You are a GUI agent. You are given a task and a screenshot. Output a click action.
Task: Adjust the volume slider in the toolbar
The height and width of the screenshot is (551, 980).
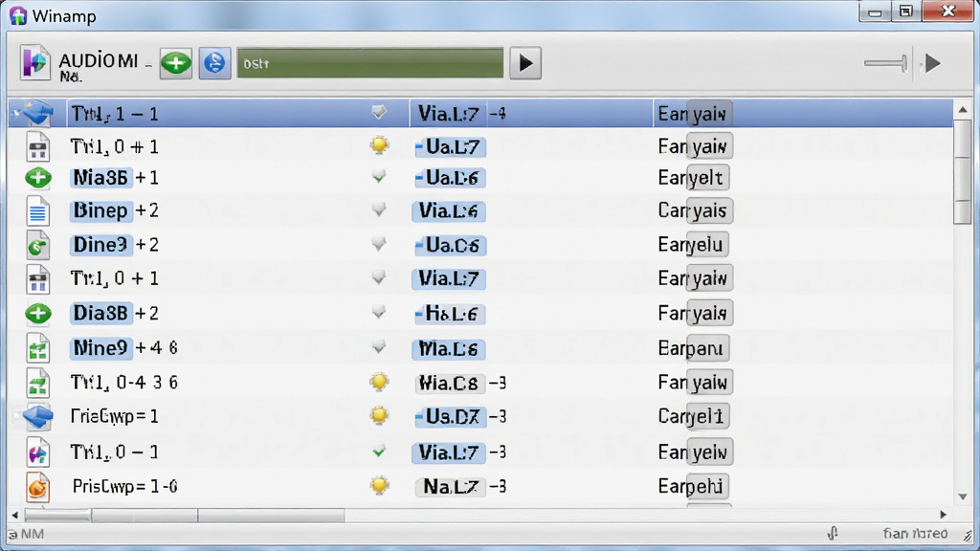885,63
